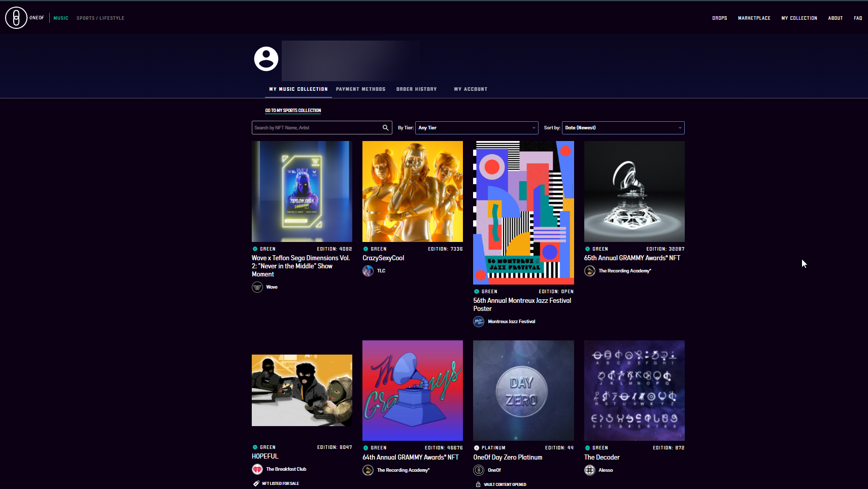868x489 pixels.
Task: Click the Alesso artist name
Action: click(606, 470)
